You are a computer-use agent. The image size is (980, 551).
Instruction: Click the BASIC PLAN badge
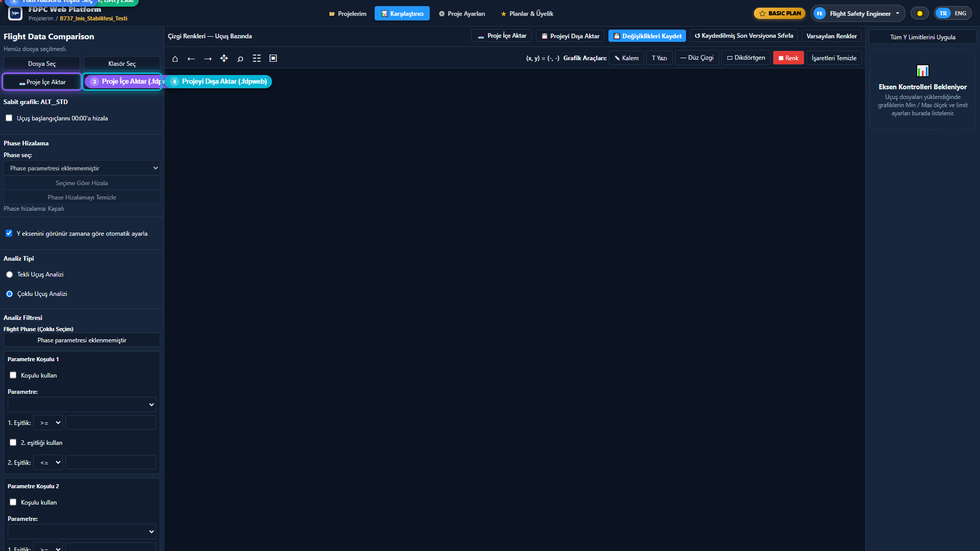coord(779,13)
